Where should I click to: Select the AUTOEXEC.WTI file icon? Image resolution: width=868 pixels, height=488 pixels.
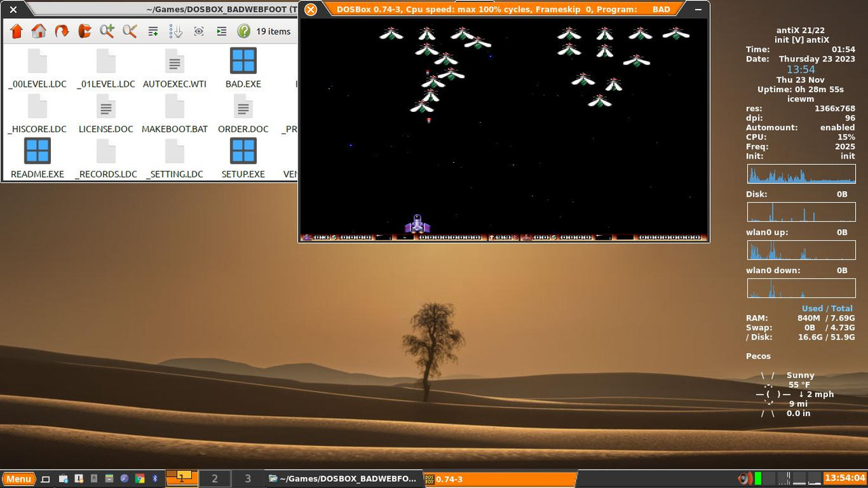[174, 62]
